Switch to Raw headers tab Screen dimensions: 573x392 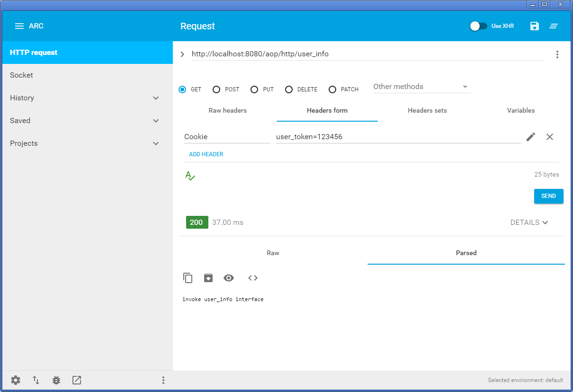pos(228,111)
